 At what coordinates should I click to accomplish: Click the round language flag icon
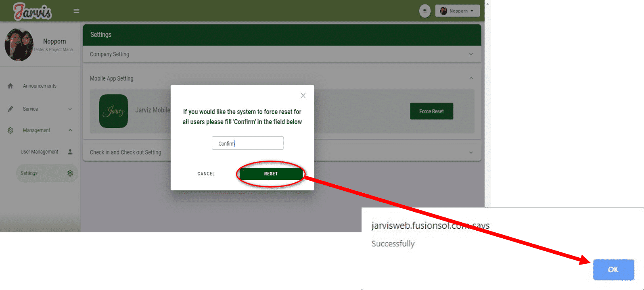point(424,11)
